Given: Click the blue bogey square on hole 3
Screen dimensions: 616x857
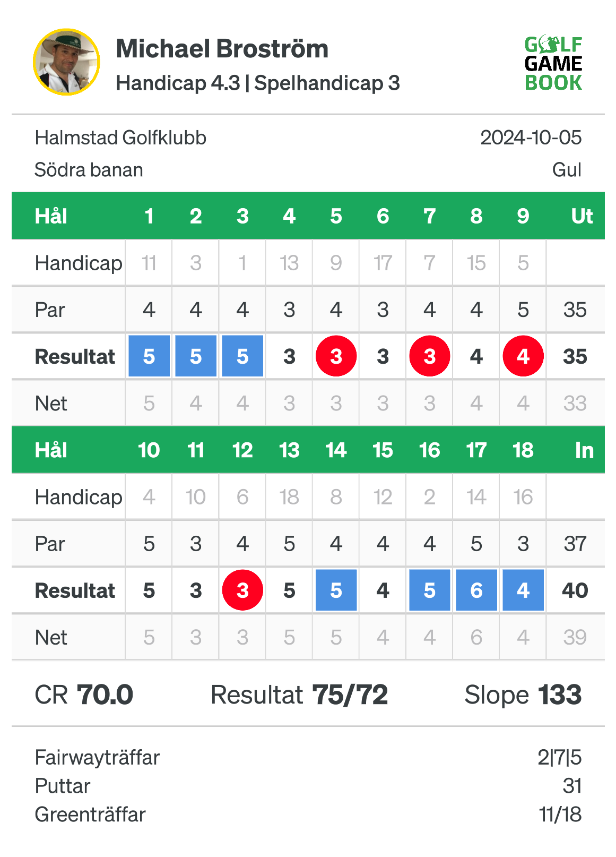Looking at the screenshot, I should pos(242,356).
